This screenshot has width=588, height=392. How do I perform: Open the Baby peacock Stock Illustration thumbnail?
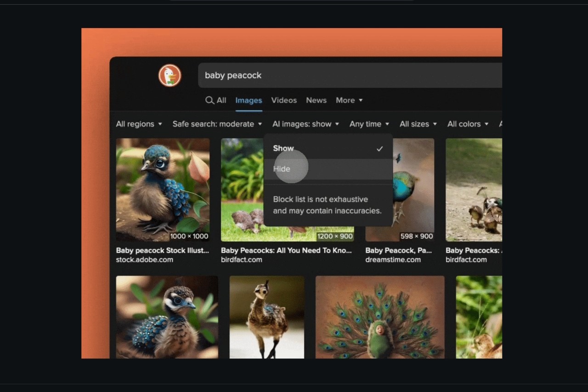coord(163,190)
